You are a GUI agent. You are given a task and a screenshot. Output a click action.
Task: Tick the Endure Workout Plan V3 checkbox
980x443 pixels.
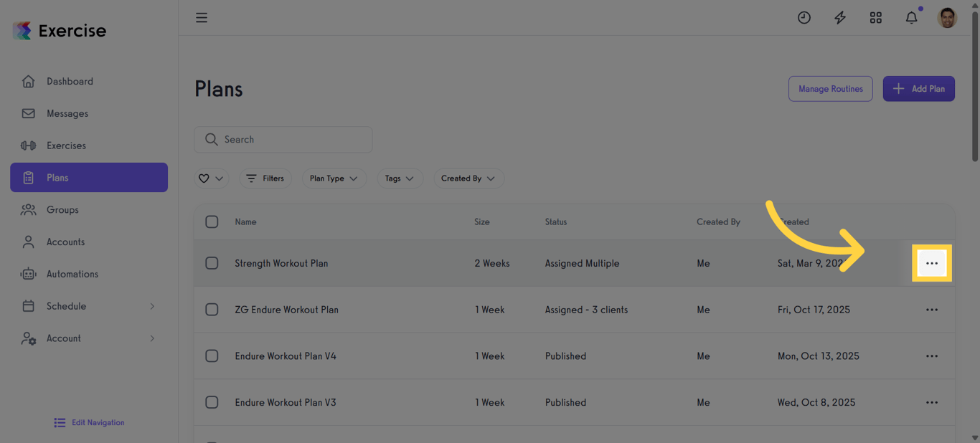(x=212, y=402)
